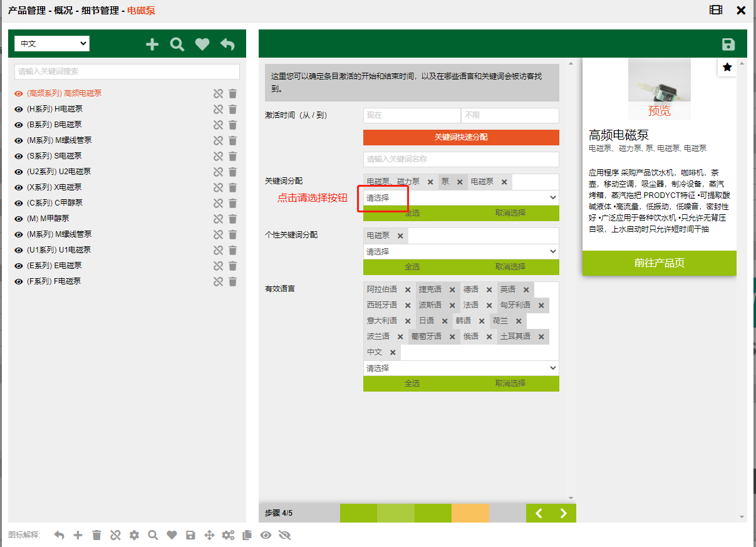Click the orange 关键词快速分配 button
756x547 pixels.
click(x=460, y=137)
